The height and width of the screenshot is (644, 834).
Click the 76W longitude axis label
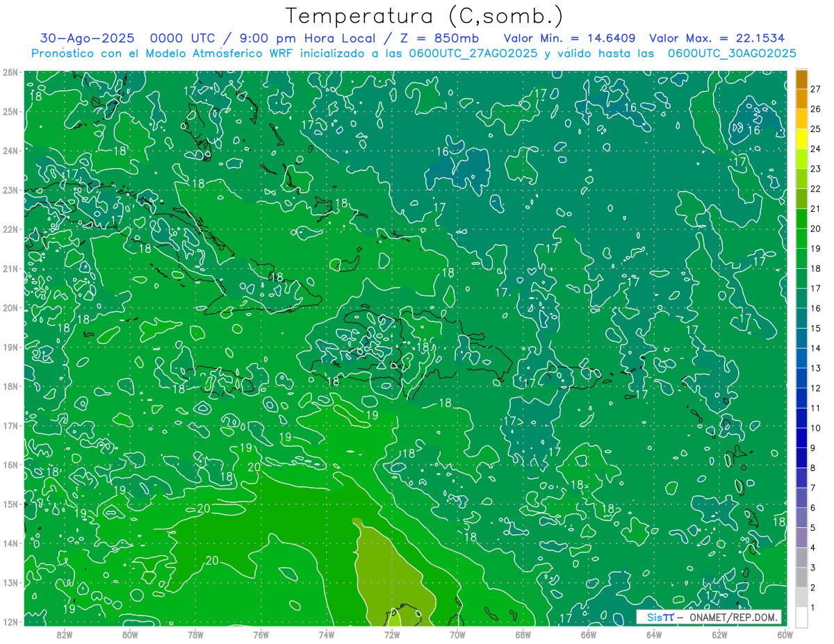[261, 634]
